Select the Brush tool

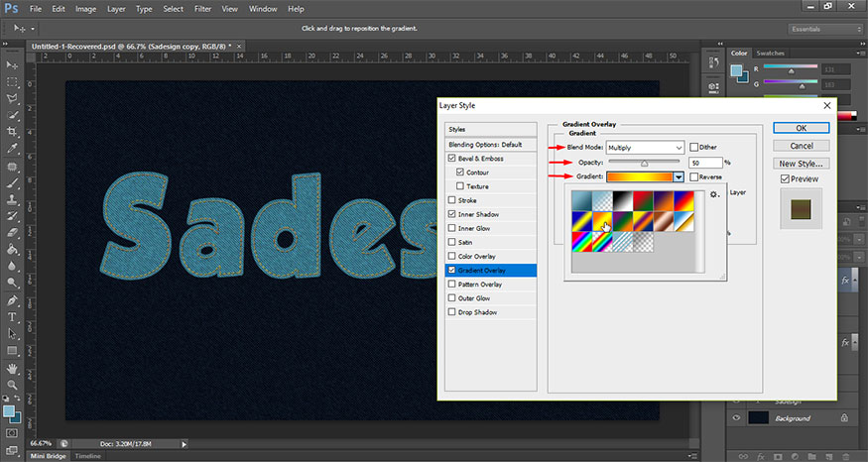point(12,183)
